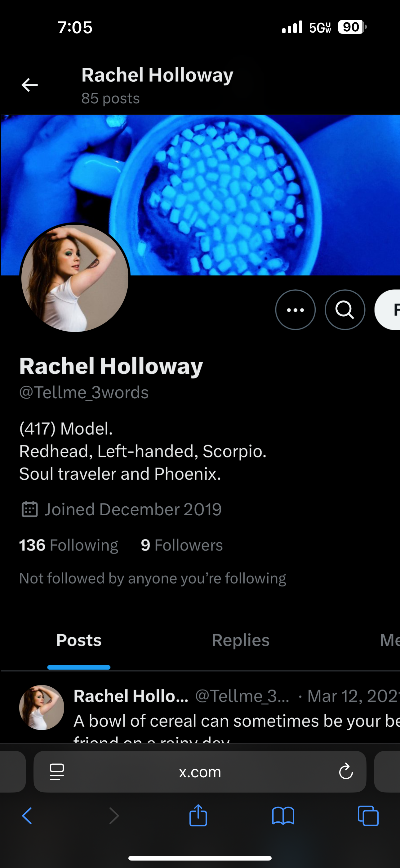Switch to the Replies tab

[x=240, y=640]
